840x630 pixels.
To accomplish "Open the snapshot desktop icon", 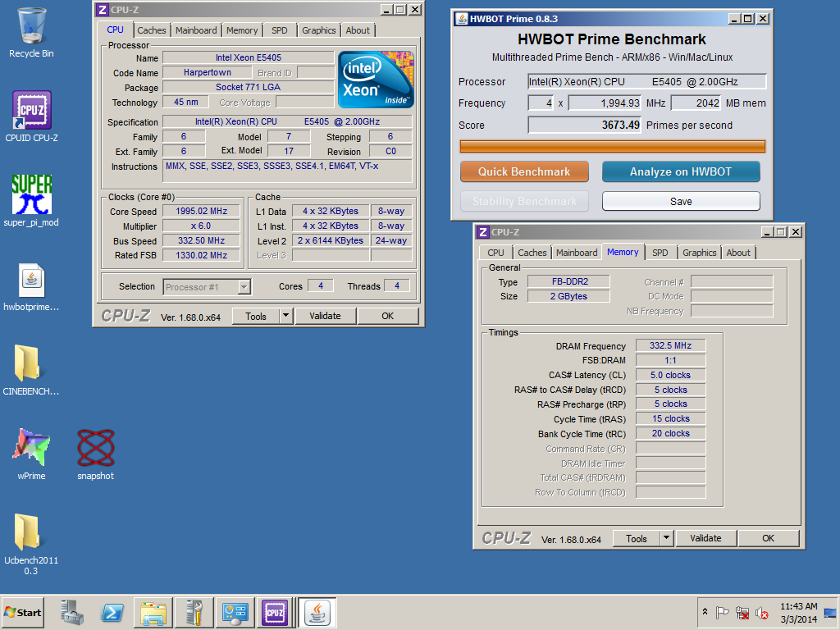I will (95, 453).
